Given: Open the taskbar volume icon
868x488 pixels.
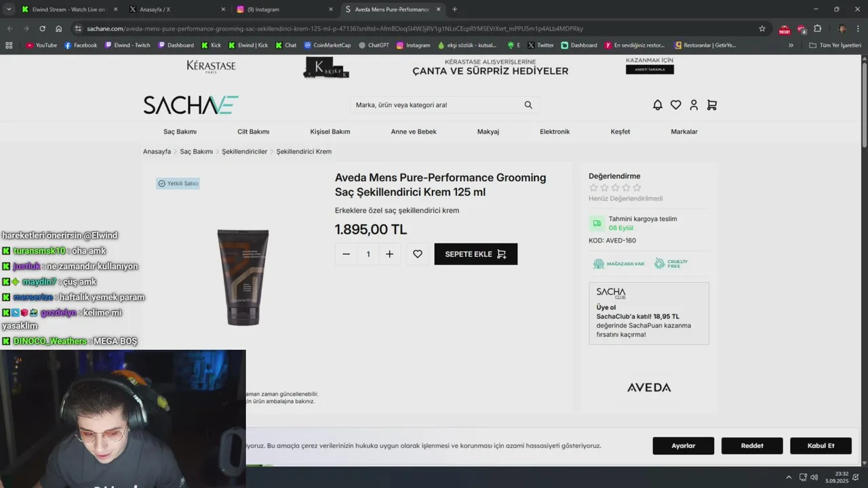Looking at the screenshot, I should (814, 477).
